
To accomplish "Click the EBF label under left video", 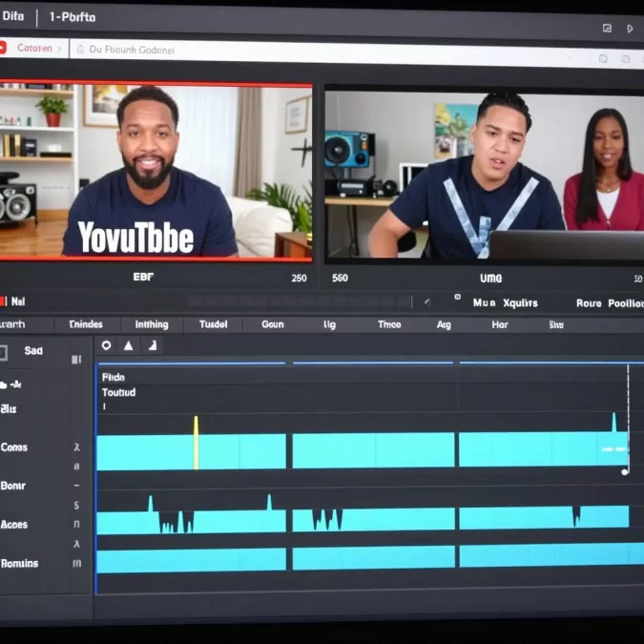I will (x=143, y=277).
